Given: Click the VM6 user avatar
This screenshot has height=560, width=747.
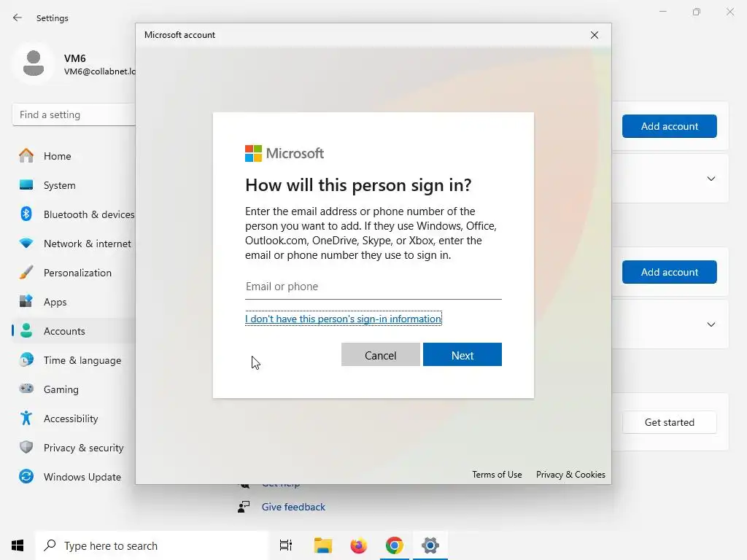Looking at the screenshot, I should tap(34, 63).
